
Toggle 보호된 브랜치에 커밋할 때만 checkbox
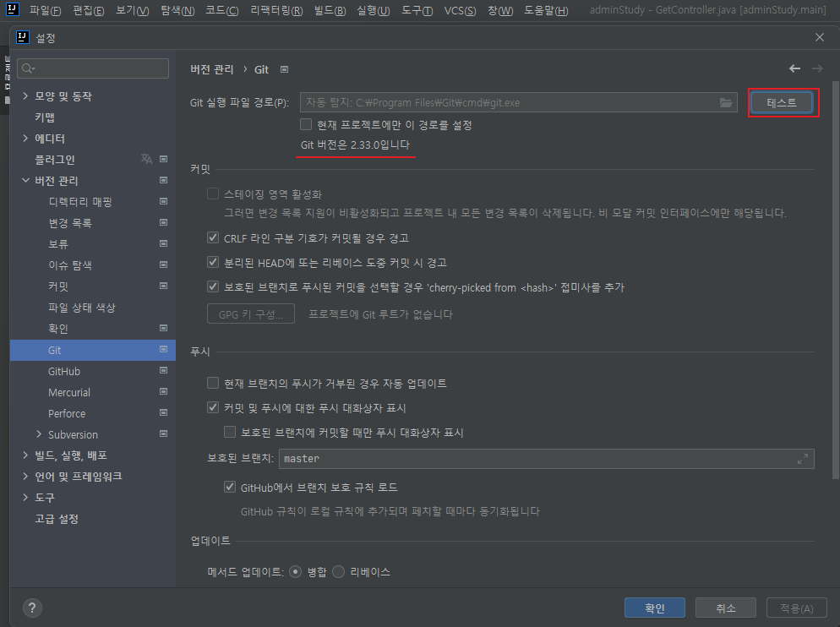tap(230, 432)
